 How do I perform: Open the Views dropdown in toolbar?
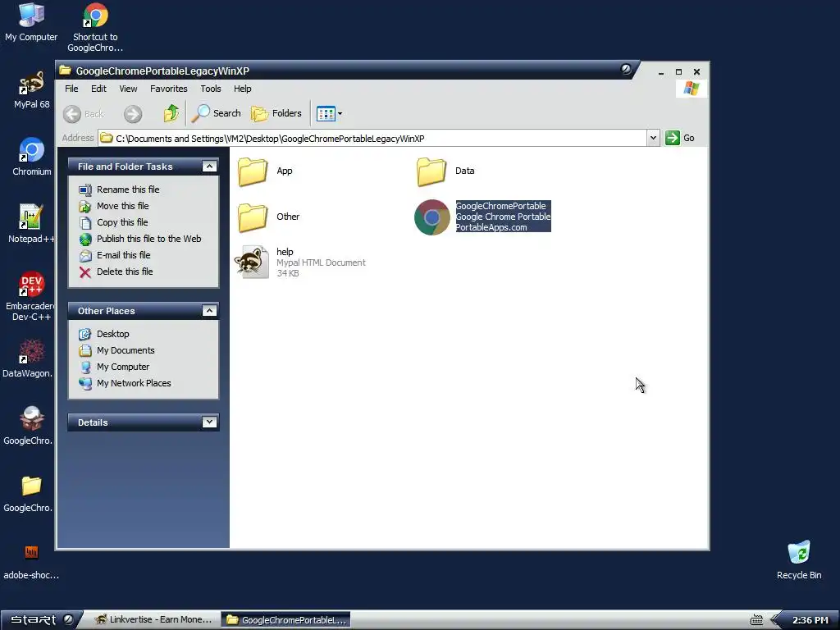329,113
